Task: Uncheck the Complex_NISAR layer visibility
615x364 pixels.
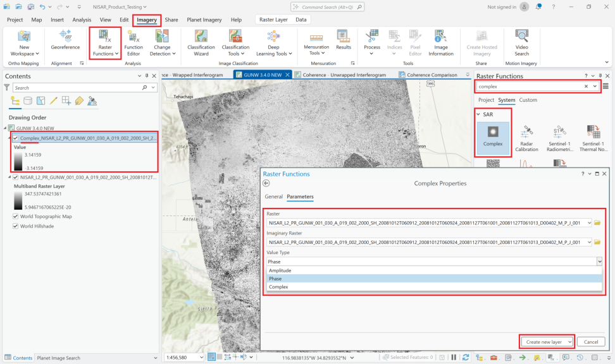Action: point(16,138)
